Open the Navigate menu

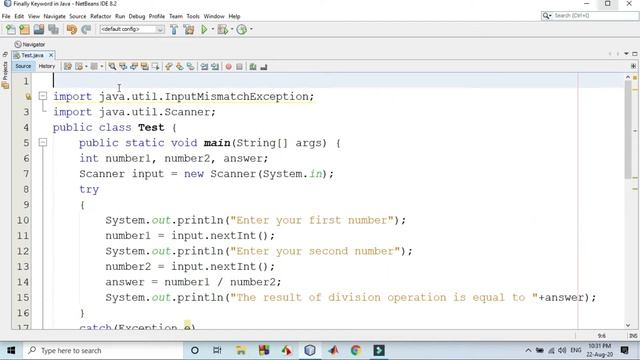(x=55, y=16)
